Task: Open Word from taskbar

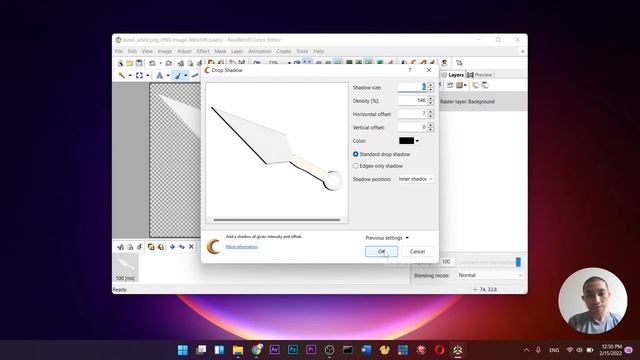Action: tap(366, 350)
